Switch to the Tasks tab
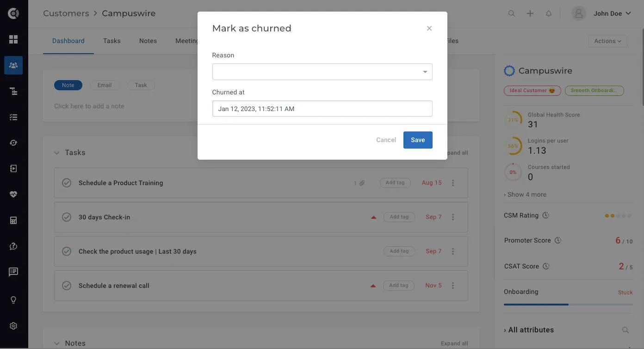The height and width of the screenshot is (349, 644). pos(112,41)
